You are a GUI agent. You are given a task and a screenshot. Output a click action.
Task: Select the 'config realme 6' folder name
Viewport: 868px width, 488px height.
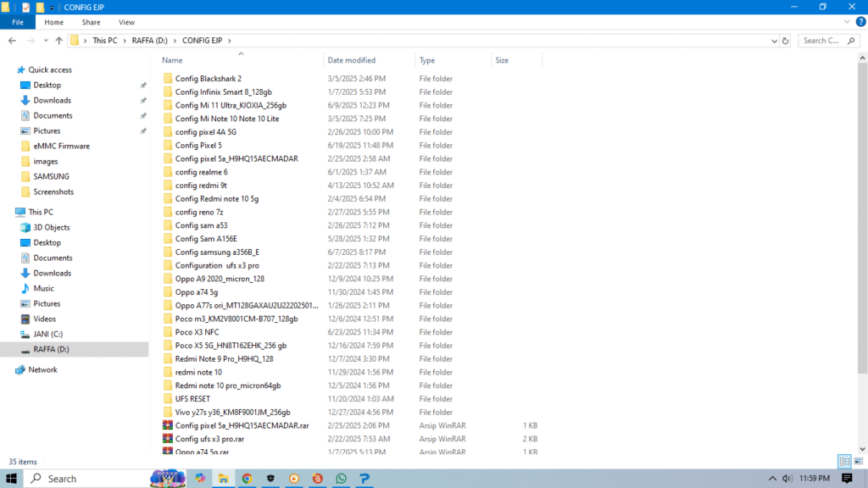(x=202, y=172)
